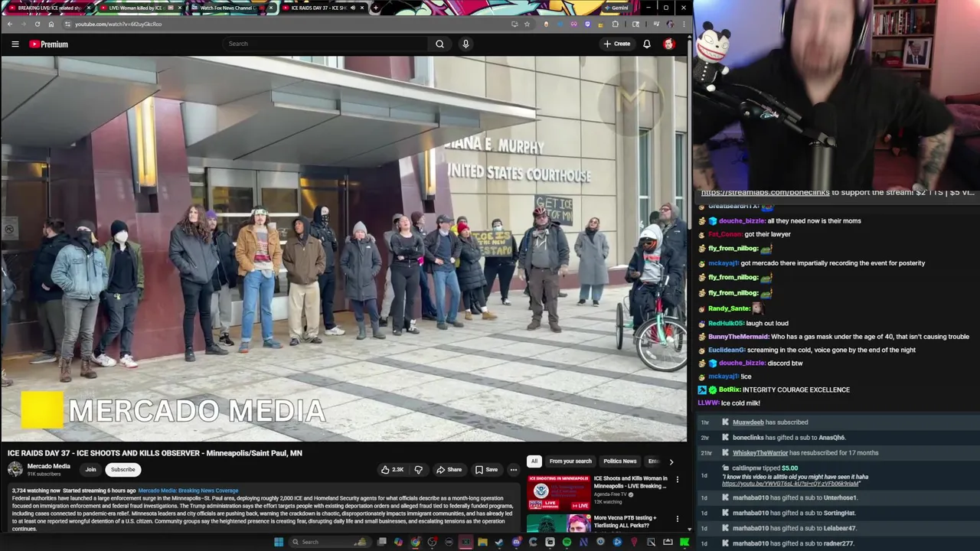Go to YouTube Premium home logo
Screen dimensions: 980x551
49,44
